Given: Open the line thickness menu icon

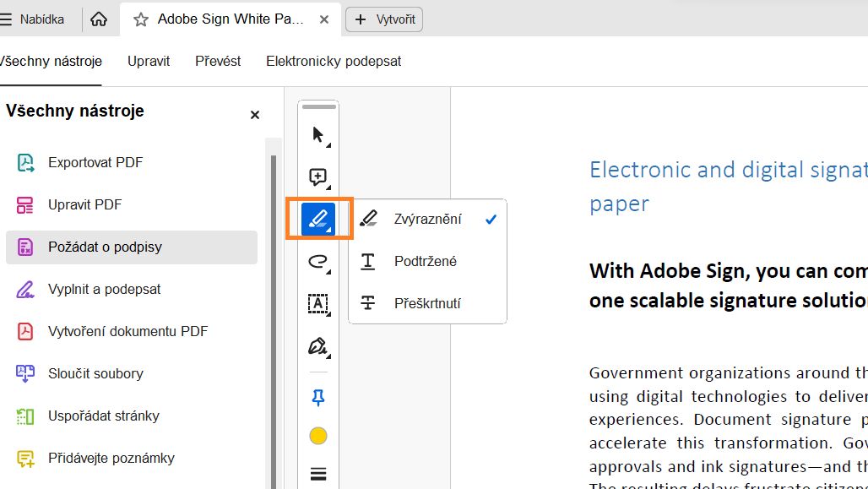Looking at the screenshot, I should [x=318, y=473].
